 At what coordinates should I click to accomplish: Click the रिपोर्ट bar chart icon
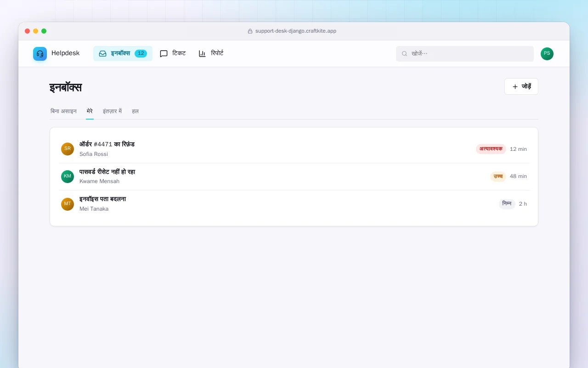202,53
